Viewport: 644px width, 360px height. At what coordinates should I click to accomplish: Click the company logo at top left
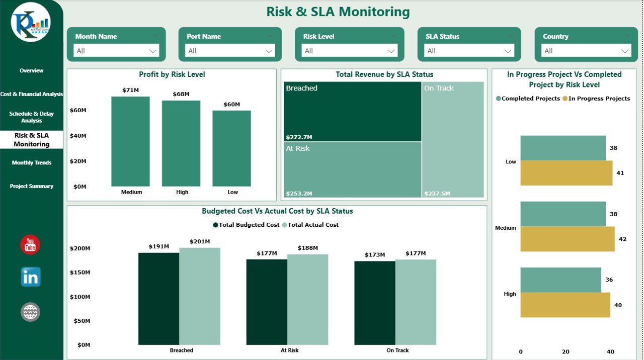tap(30, 22)
